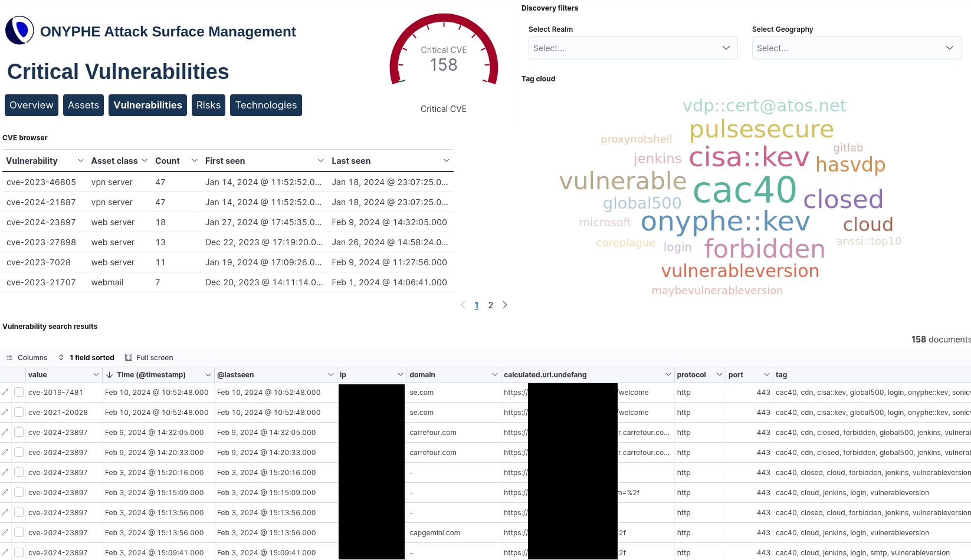The height and width of the screenshot is (560, 971).
Task: Switch to the Vulnerabilities tab
Action: (x=147, y=105)
